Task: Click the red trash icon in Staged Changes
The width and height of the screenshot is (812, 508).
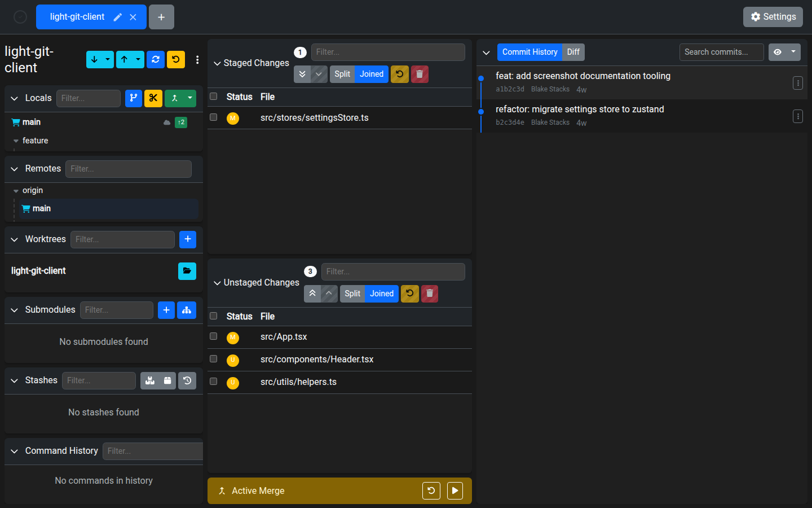Action: pyautogui.click(x=420, y=74)
